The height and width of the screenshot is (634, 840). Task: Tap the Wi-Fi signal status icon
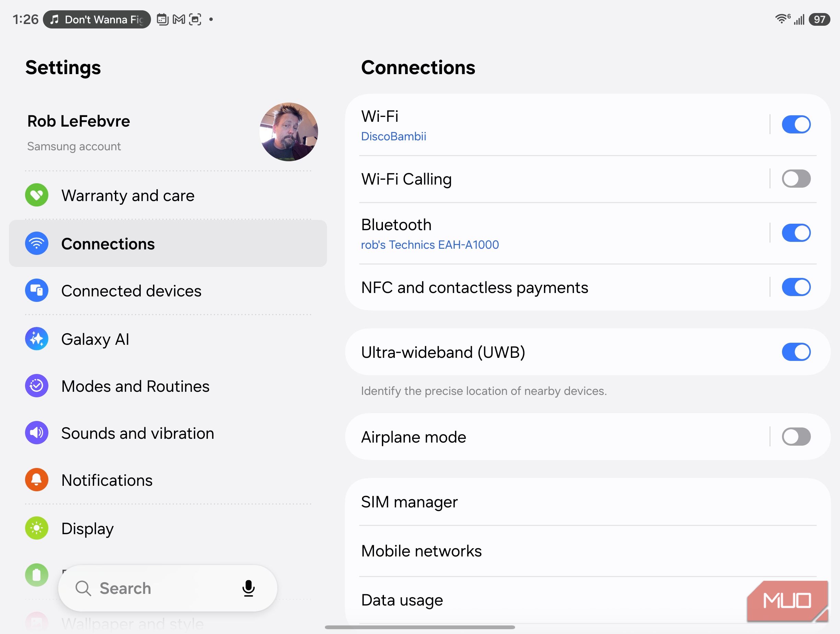[x=782, y=19]
